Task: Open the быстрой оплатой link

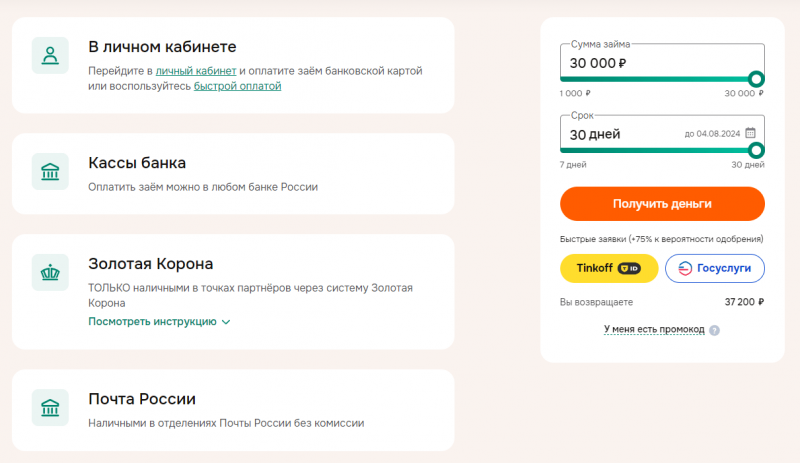Action: [237, 86]
